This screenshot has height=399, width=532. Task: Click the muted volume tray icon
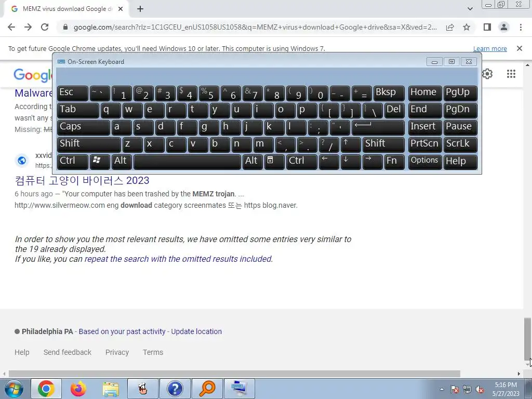point(480,389)
